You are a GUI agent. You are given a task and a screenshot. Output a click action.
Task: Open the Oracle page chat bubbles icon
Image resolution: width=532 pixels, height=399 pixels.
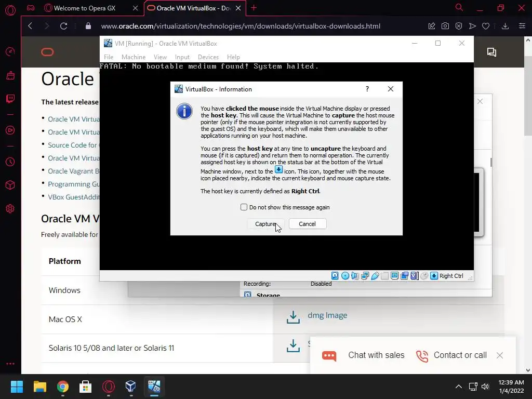pyautogui.click(x=491, y=52)
